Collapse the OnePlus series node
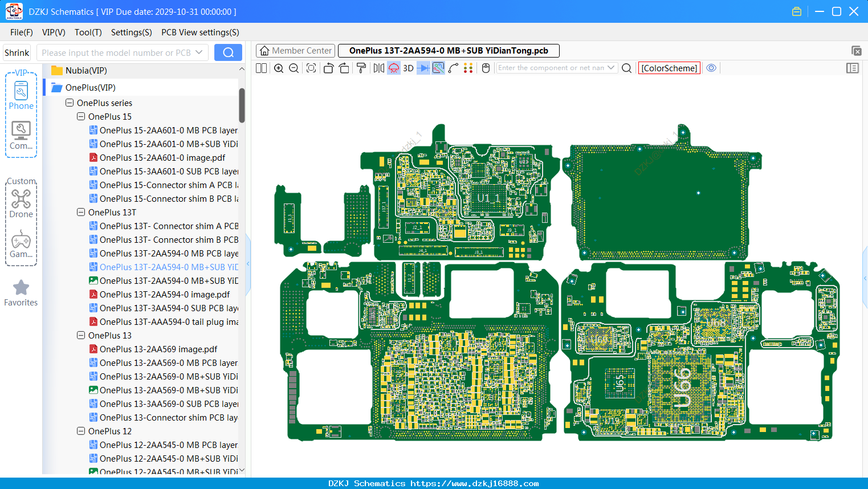Viewport: 868px width, 489px height. pos(70,103)
